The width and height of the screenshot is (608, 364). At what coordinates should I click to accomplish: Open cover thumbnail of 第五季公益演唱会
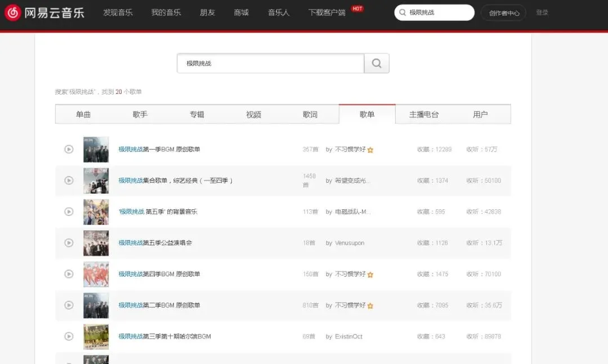96,243
